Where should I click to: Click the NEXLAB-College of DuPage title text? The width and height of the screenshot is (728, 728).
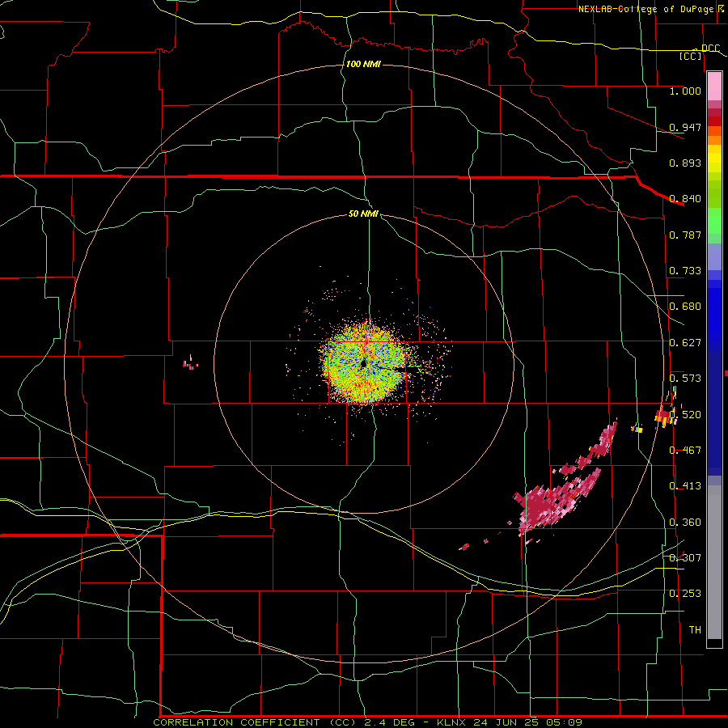pyautogui.click(x=645, y=9)
